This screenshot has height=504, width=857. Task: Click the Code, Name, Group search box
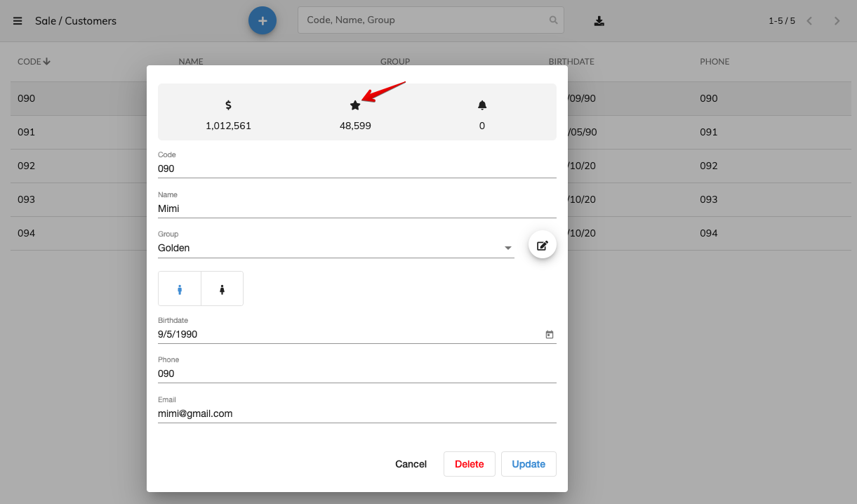click(431, 20)
